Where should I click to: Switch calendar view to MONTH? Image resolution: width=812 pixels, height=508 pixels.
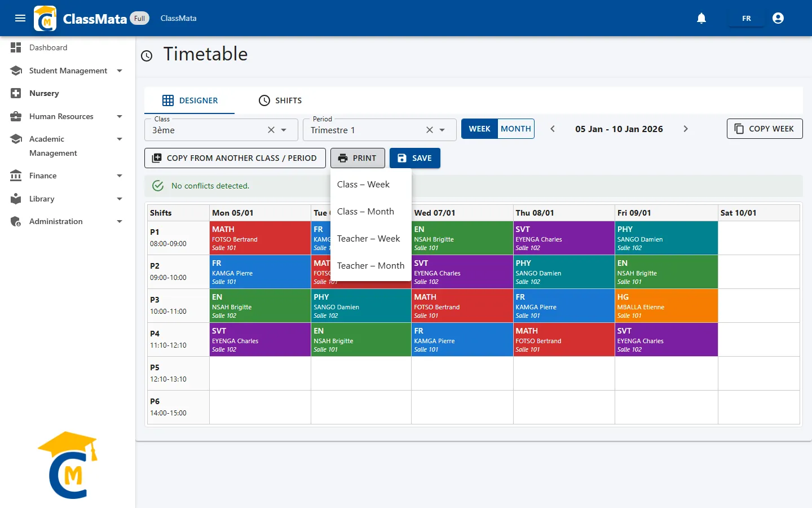(x=516, y=129)
